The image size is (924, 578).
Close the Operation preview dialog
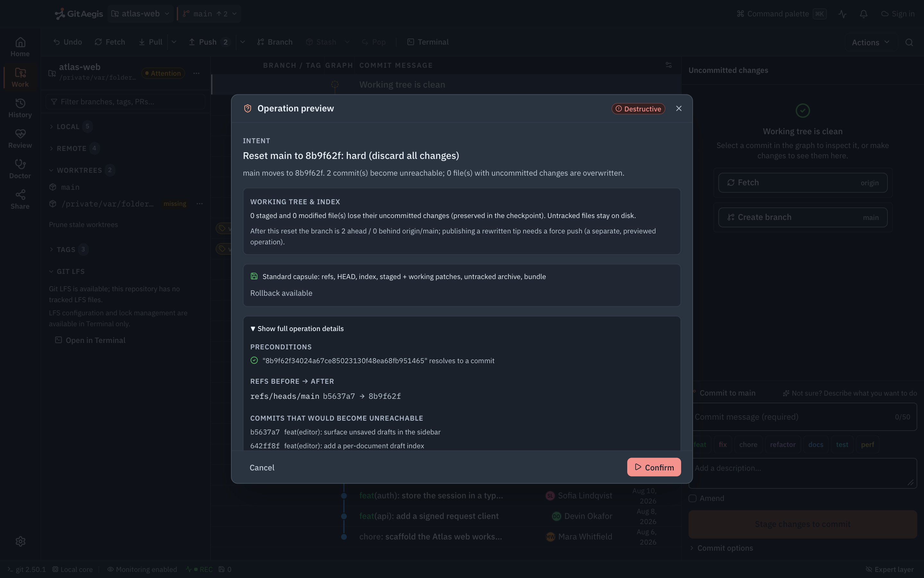(679, 109)
